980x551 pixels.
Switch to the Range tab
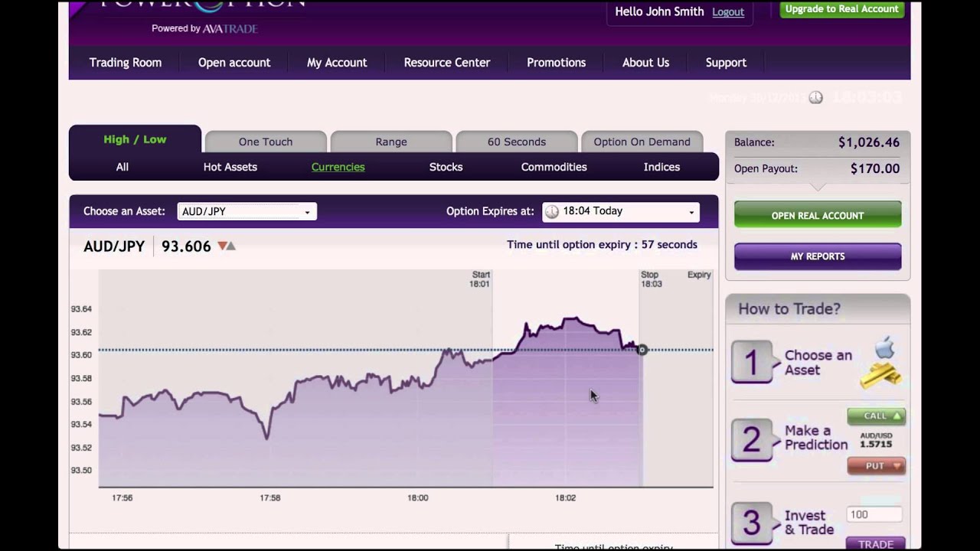pos(391,142)
